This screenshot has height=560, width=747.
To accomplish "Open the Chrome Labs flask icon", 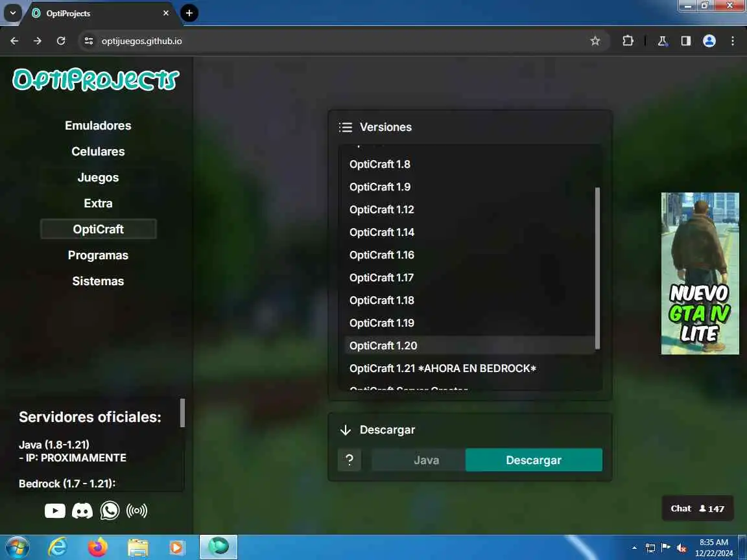I will point(662,41).
